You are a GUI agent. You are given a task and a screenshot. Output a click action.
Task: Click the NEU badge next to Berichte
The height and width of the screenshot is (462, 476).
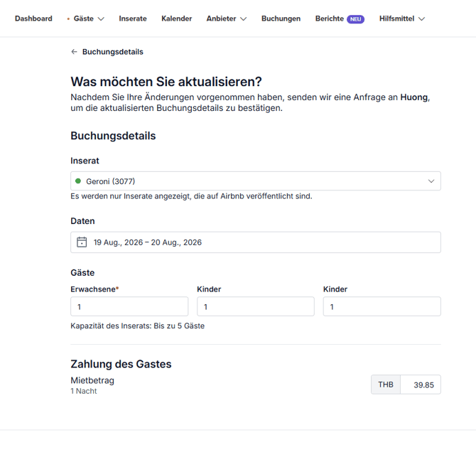[x=355, y=19]
